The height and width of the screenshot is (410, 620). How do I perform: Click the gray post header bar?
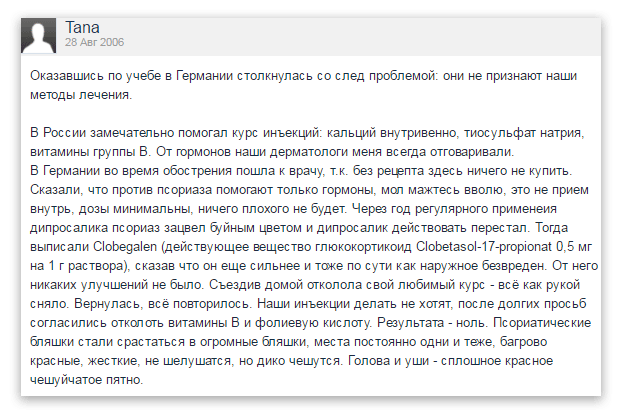click(x=311, y=36)
